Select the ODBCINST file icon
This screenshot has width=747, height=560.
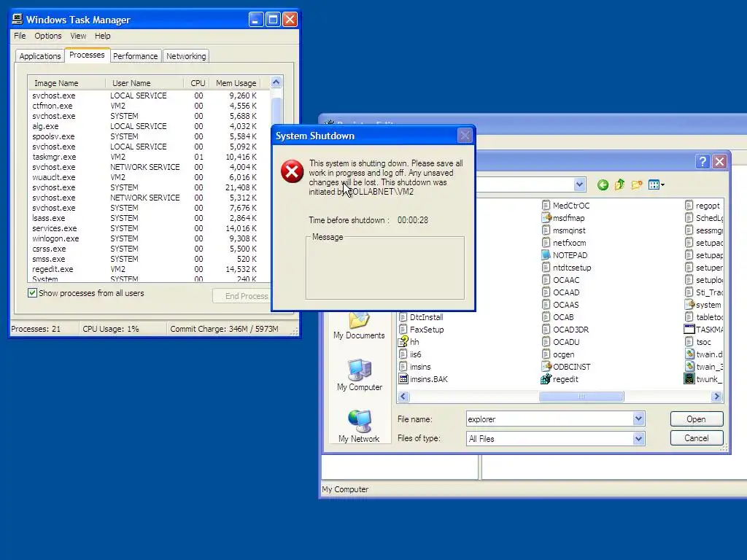[x=546, y=367]
